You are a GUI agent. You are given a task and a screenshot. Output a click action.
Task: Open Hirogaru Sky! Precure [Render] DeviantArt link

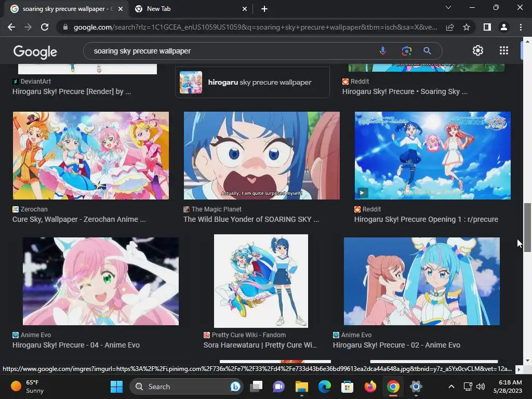click(72, 91)
